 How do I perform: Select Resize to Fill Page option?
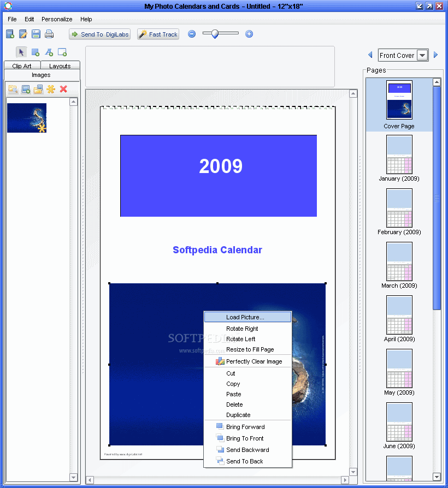click(247, 349)
